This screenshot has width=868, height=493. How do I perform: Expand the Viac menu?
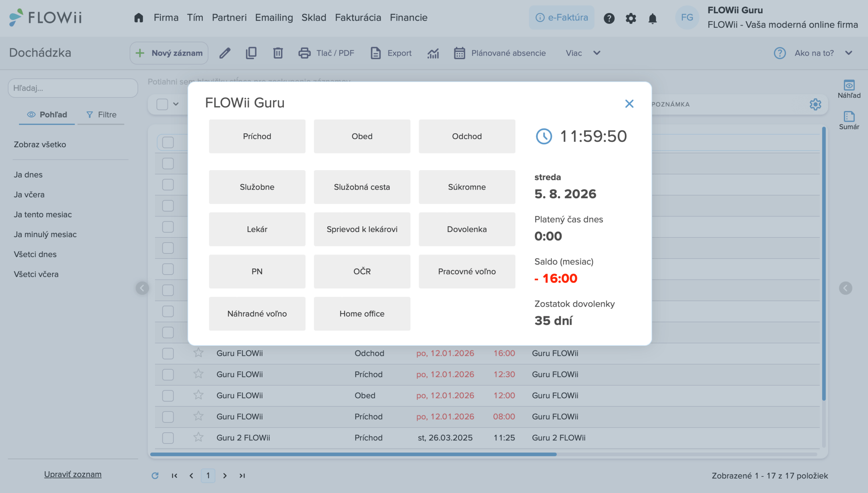(x=583, y=53)
